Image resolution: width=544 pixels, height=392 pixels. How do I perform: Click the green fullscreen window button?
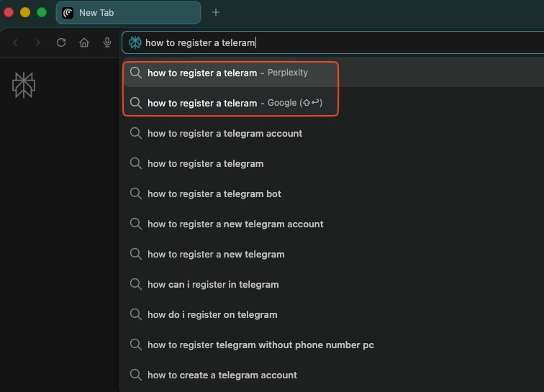pos(42,12)
